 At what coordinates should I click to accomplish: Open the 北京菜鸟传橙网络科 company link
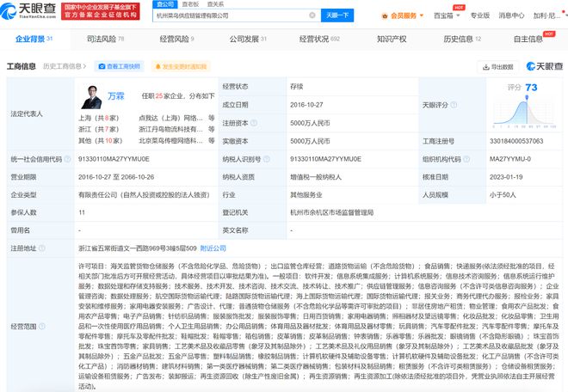click(x=170, y=140)
